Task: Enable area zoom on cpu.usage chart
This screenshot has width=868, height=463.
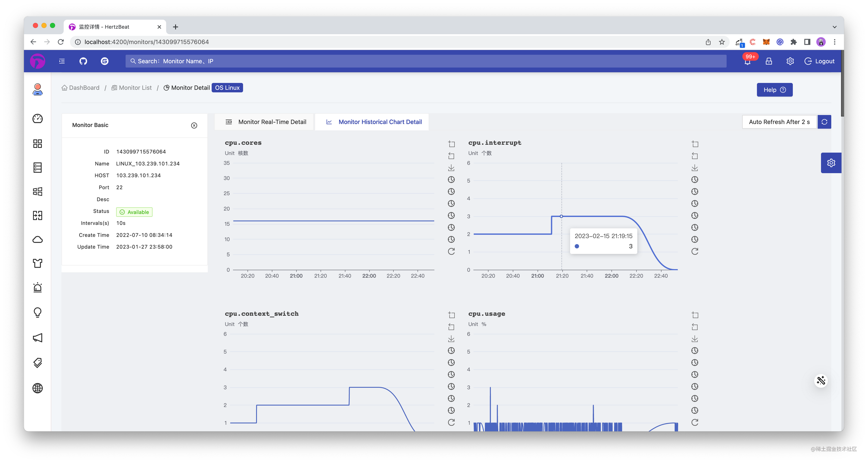Action: click(694, 315)
